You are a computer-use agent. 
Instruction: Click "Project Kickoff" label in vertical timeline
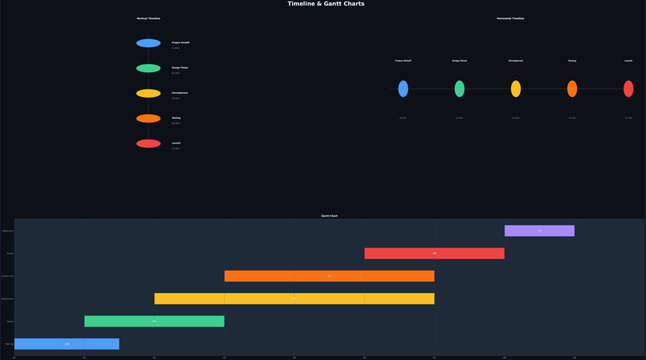point(180,42)
